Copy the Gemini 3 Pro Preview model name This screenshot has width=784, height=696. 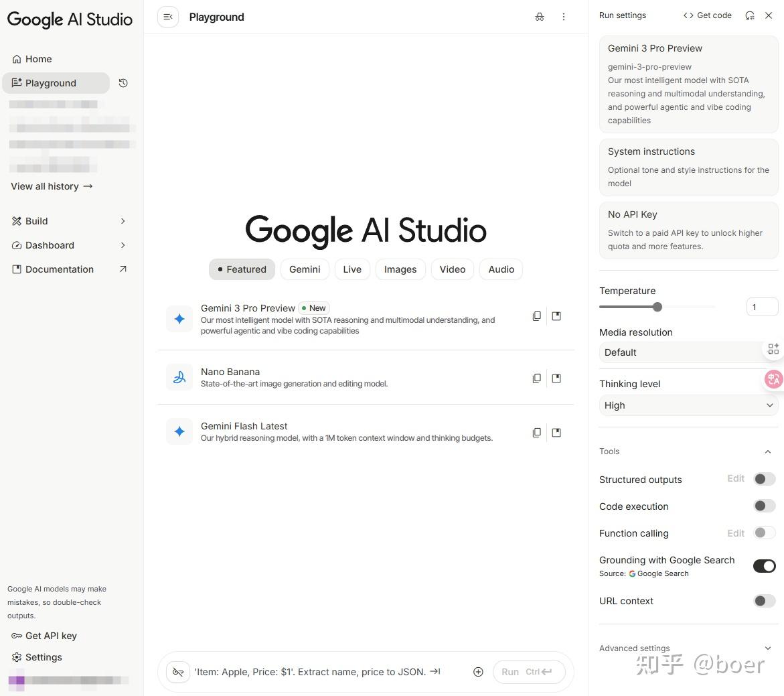coord(536,316)
